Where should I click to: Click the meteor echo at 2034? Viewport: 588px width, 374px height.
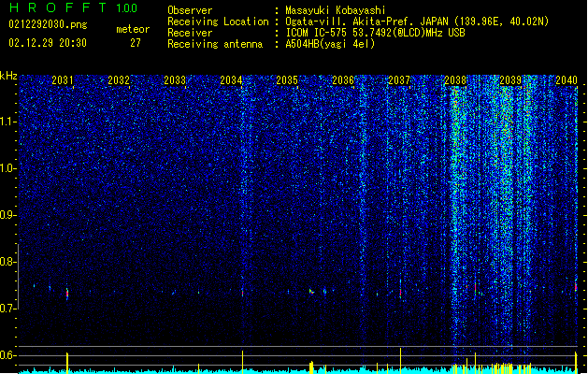coord(243,292)
